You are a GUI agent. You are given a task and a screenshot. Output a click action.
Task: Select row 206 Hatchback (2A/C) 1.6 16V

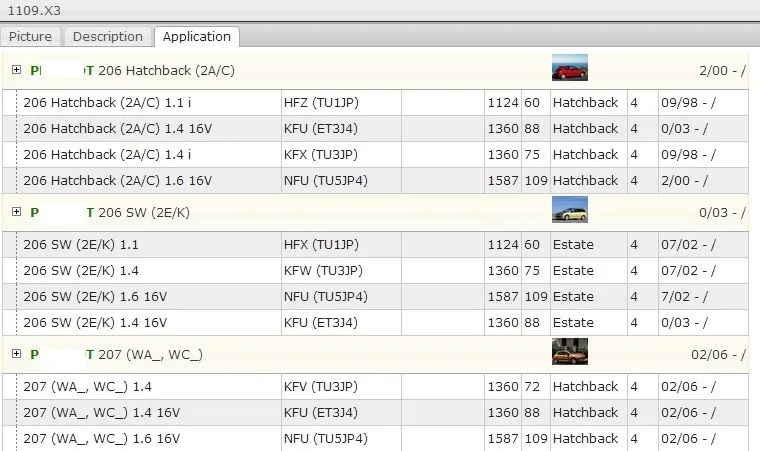[376, 180]
